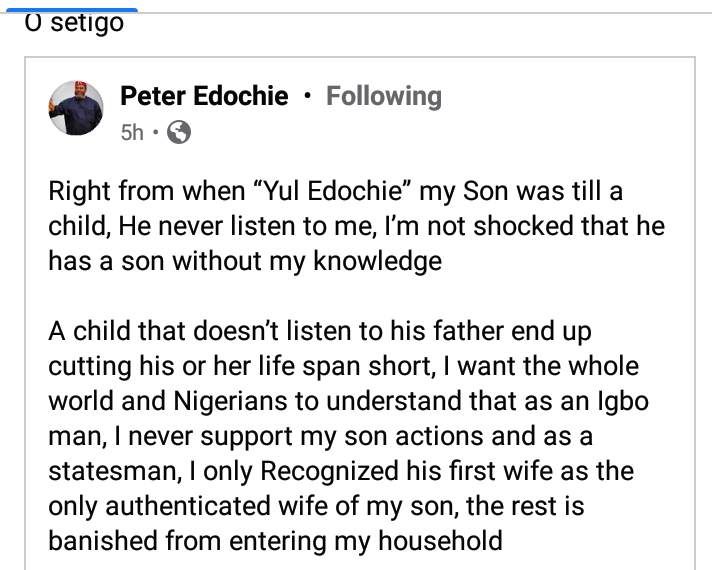Image resolution: width=712 pixels, height=570 pixels.
Task: Click the "O setigo" caption text
Action: [74, 23]
